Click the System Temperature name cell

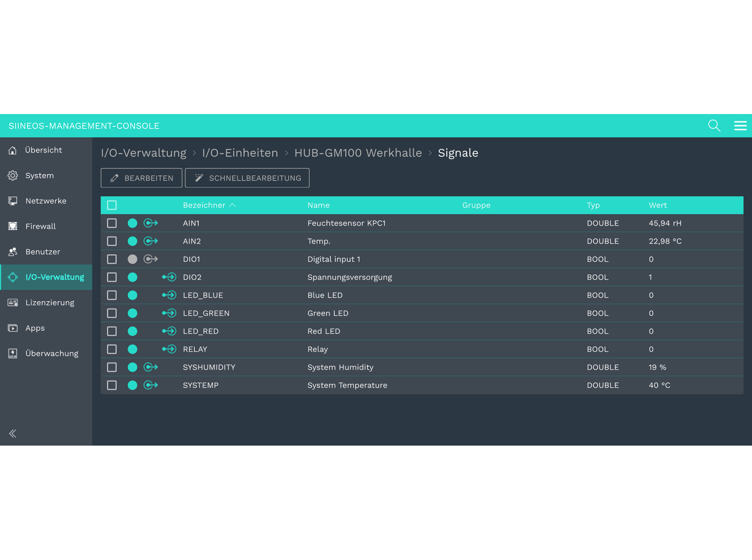click(x=347, y=385)
